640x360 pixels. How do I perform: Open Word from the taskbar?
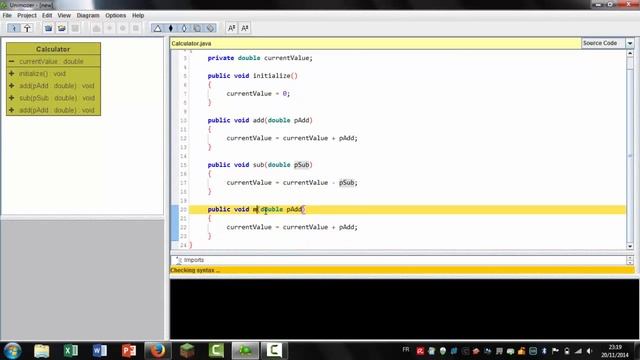(100, 351)
